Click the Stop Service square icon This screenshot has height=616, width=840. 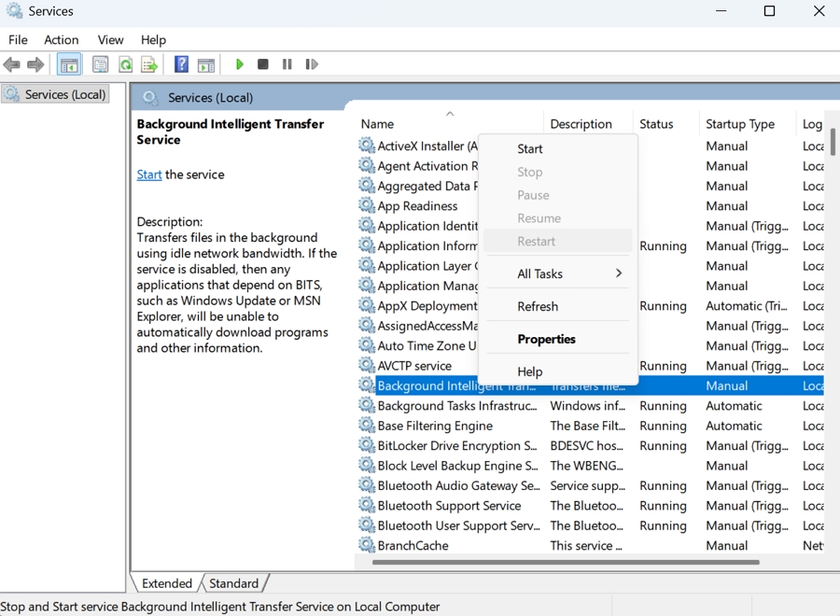pyautogui.click(x=263, y=64)
